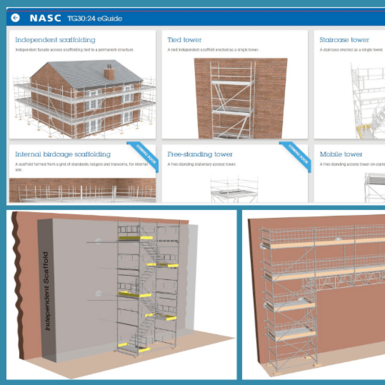Image resolution: width=385 pixels, height=385 pixels.
Task: Click the Independent Scaffold vertical label
Action: [47, 291]
